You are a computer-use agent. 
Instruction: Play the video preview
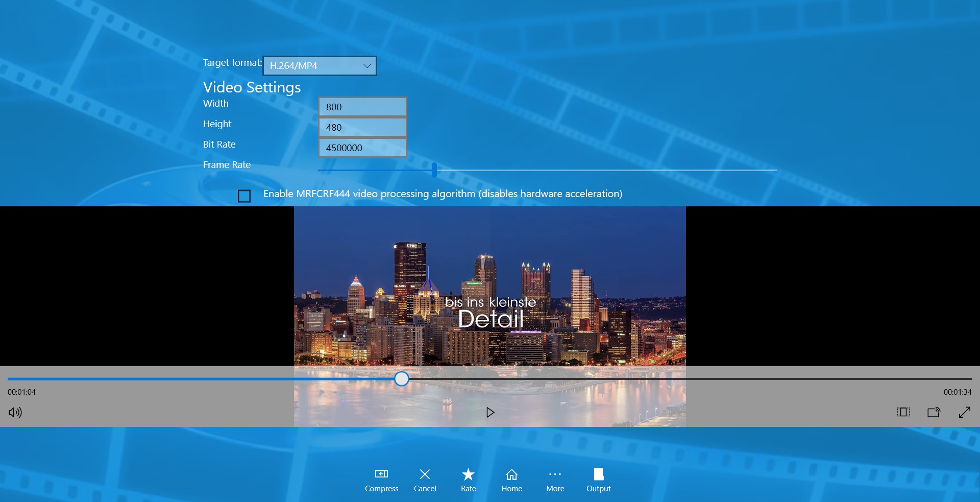tap(490, 412)
